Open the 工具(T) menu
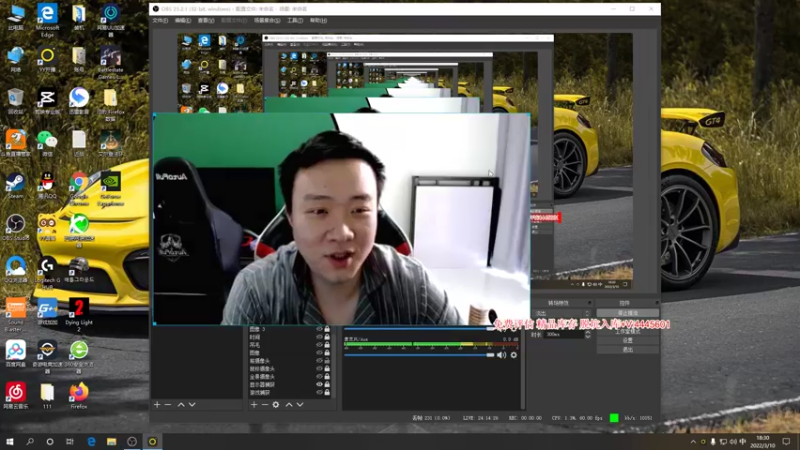 pos(295,20)
